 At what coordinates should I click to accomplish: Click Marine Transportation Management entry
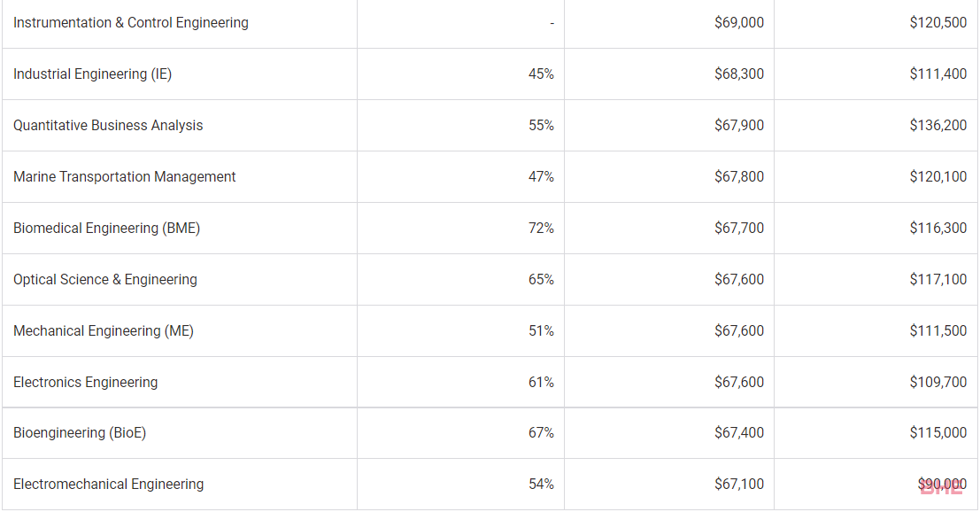124,177
